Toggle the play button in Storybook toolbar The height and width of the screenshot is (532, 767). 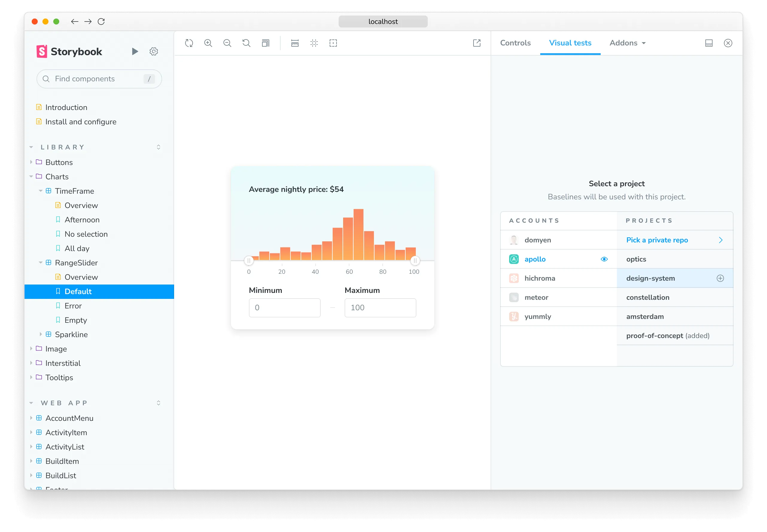click(135, 52)
